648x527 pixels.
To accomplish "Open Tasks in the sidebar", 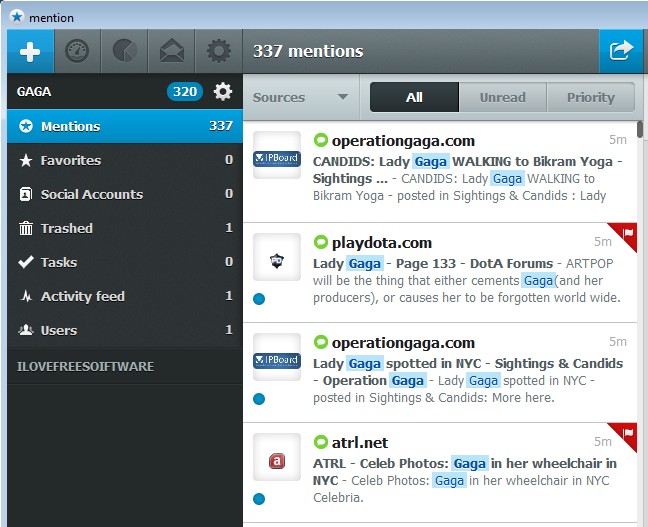I will pyautogui.click(x=125, y=262).
